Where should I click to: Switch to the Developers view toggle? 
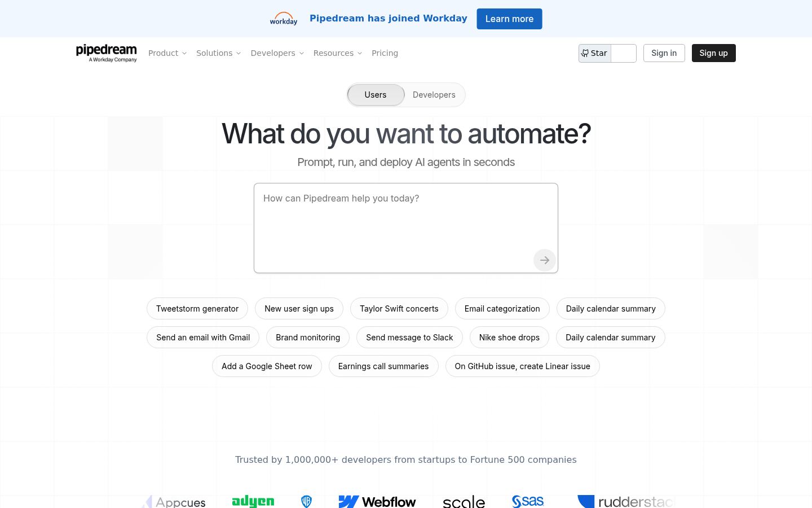click(434, 95)
